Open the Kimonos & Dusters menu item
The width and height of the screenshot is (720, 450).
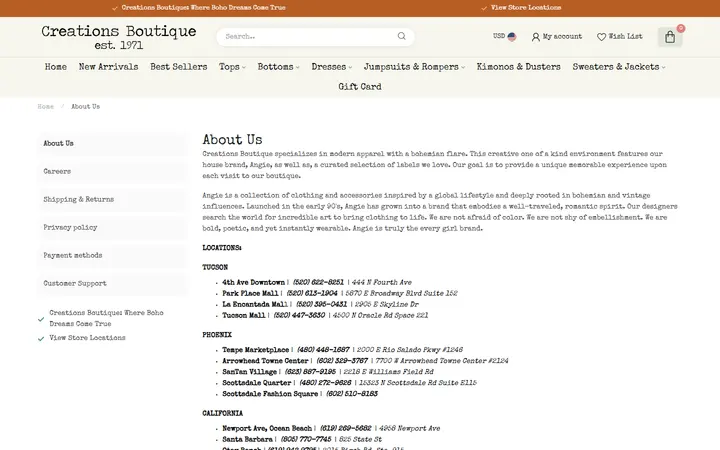click(x=518, y=67)
